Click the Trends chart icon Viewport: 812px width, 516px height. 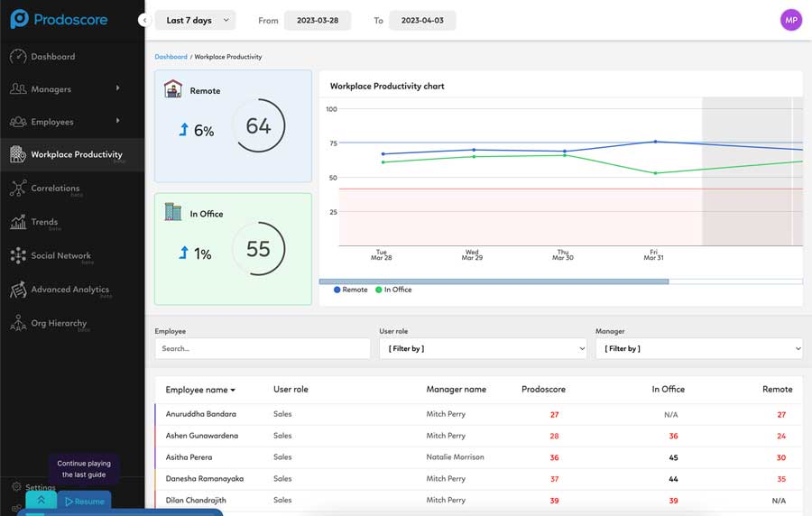18,222
